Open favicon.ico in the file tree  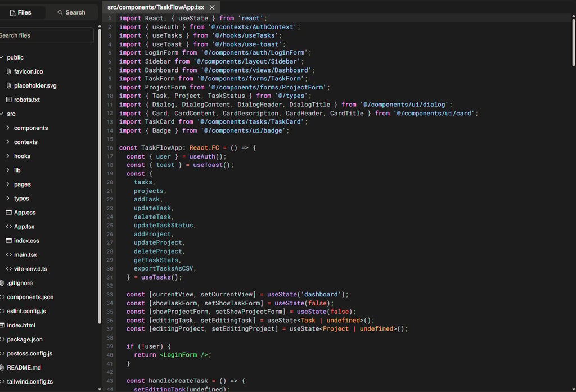coord(28,71)
